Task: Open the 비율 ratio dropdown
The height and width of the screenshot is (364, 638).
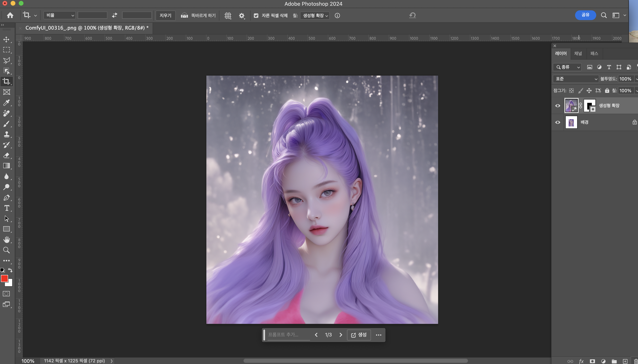Action: coord(60,15)
